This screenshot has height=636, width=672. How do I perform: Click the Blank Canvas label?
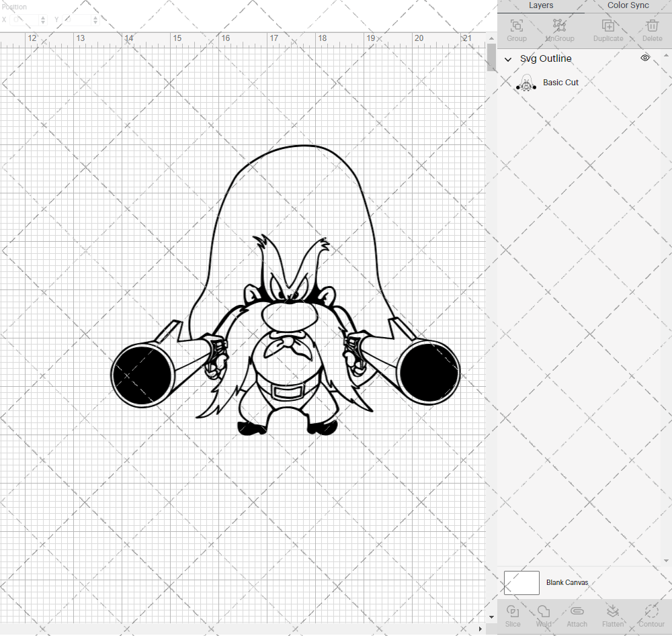[568, 582]
